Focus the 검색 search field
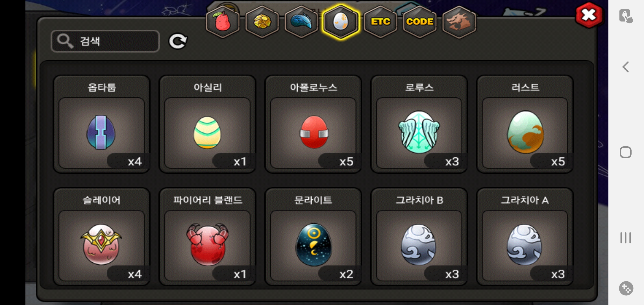 105,41
